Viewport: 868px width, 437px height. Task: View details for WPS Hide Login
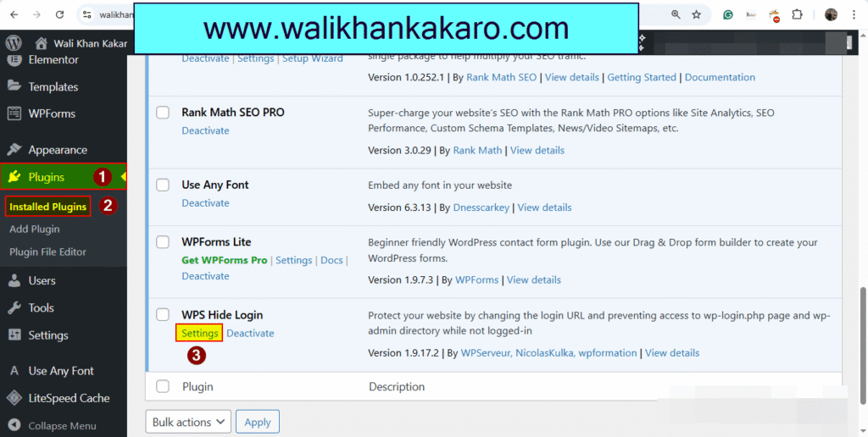click(672, 353)
